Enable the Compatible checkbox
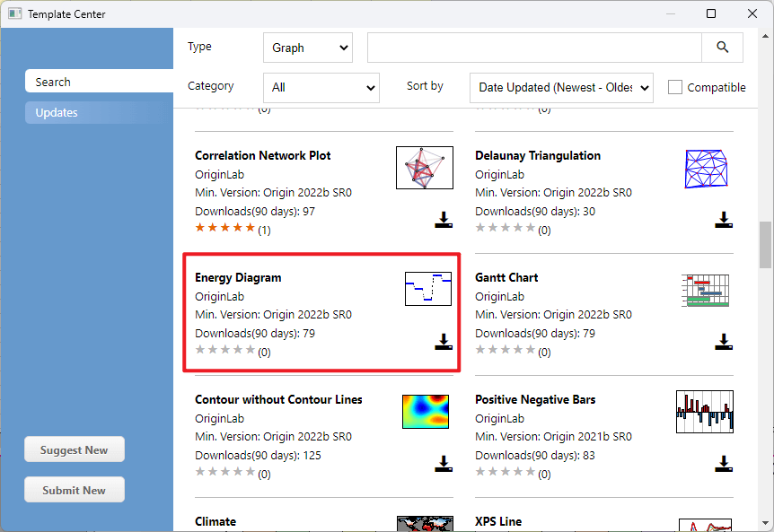The width and height of the screenshot is (774, 532). (675, 87)
